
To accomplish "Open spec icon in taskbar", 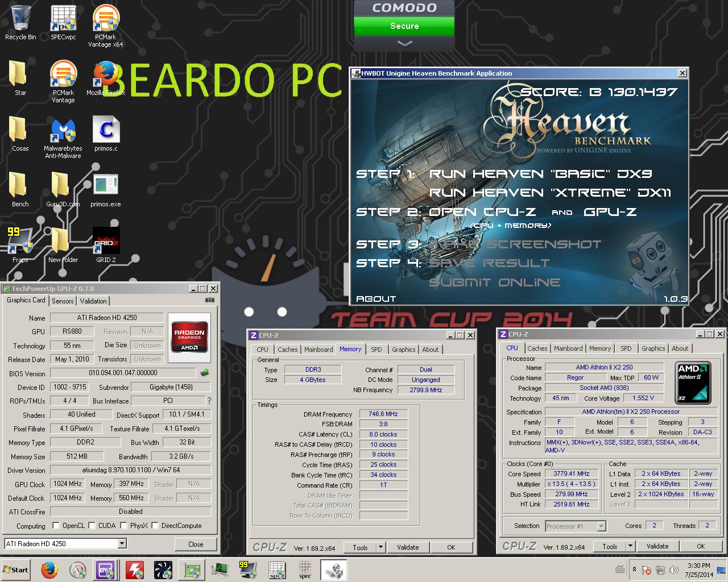I will pos(305,570).
